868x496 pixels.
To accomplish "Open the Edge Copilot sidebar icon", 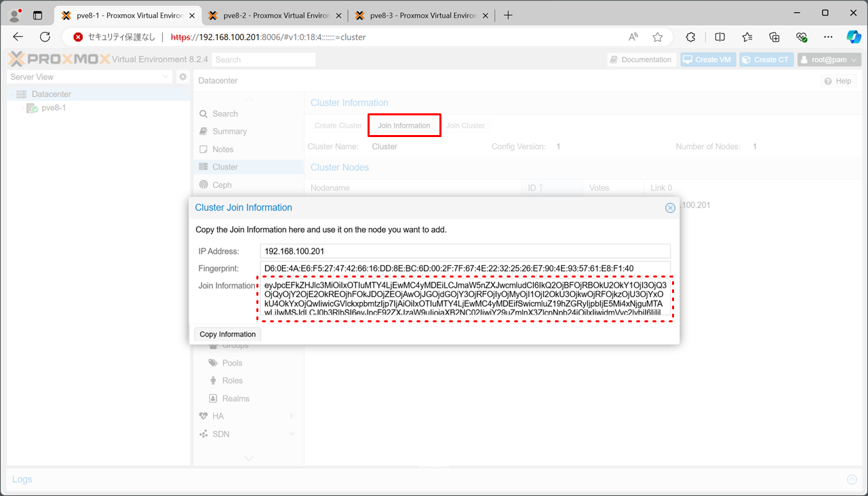I will pyautogui.click(x=852, y=37).
